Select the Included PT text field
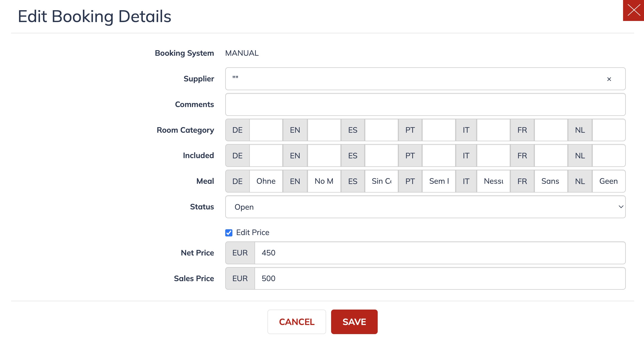The height and width of the screenshot is (341, 644). (439, 156)
